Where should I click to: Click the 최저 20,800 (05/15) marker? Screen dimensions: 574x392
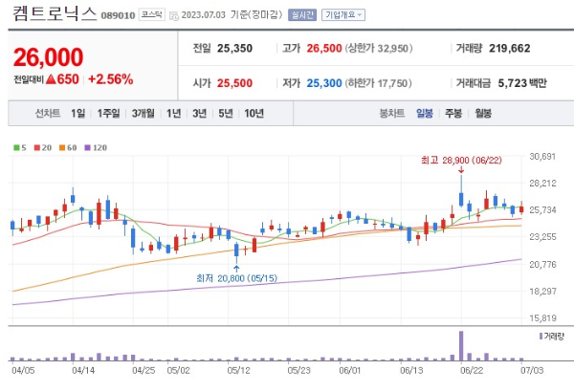(237, 278)
